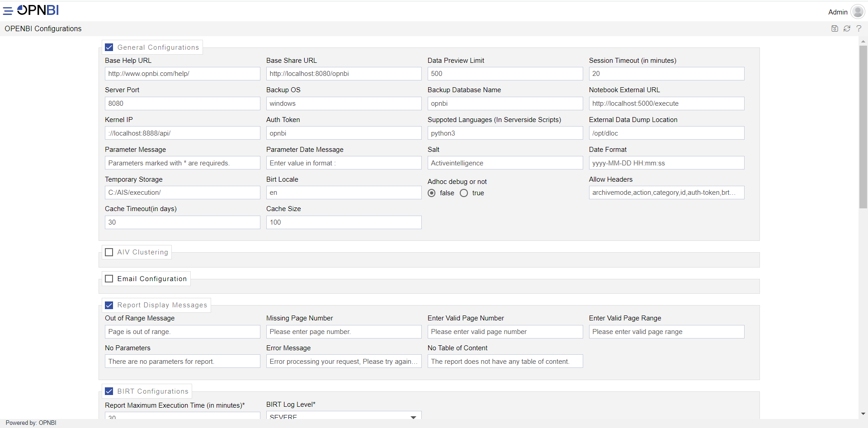
Task: Click the BIRT Configurations section label
Action: coord(153,391)
